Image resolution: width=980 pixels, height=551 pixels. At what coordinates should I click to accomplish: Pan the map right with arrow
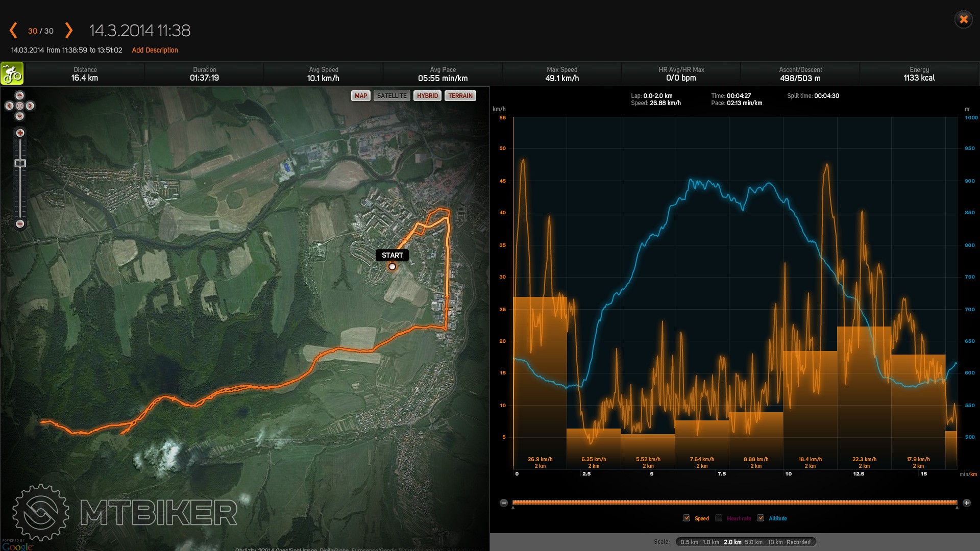pos(30,106)
